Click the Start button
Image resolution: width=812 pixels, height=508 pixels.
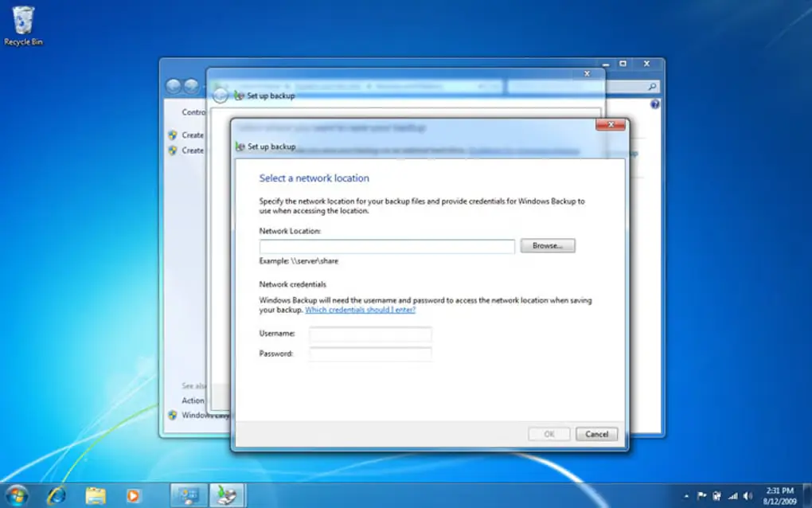coord(16,494)
